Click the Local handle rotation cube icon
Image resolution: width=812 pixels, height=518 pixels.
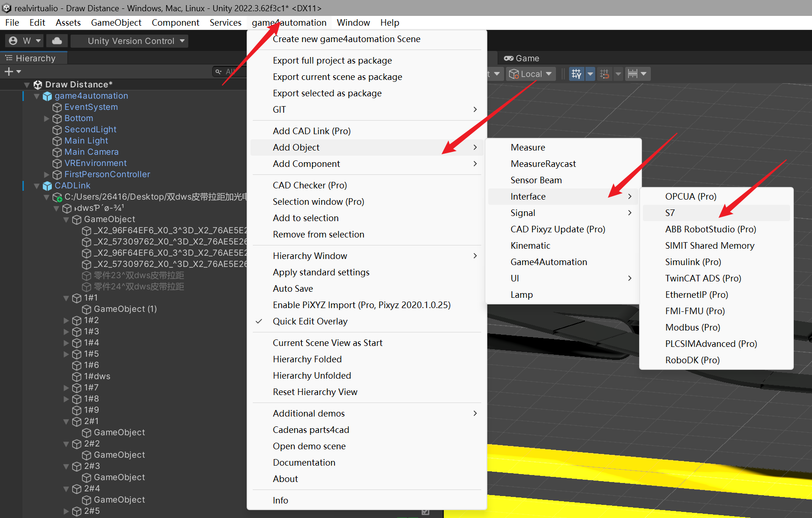click(514, 74)
